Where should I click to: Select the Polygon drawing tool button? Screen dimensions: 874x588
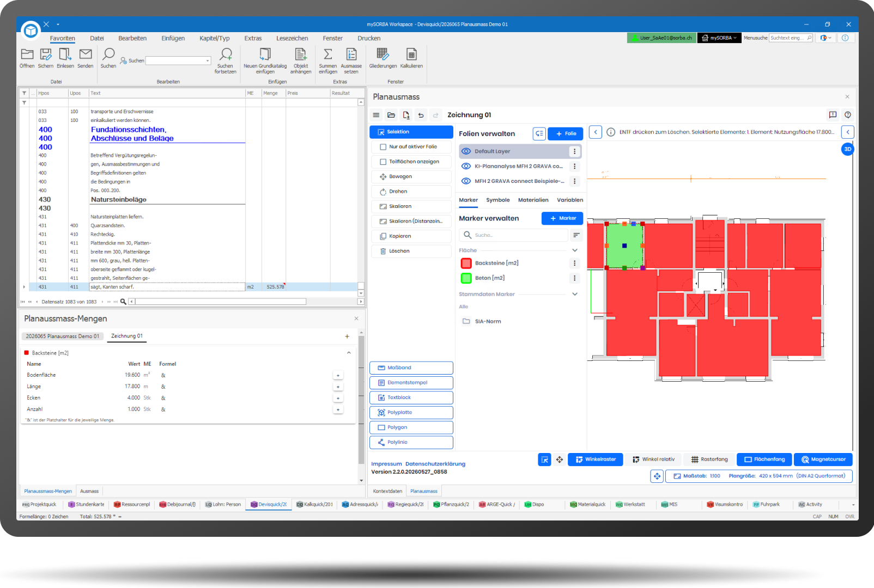click(411, 427)
